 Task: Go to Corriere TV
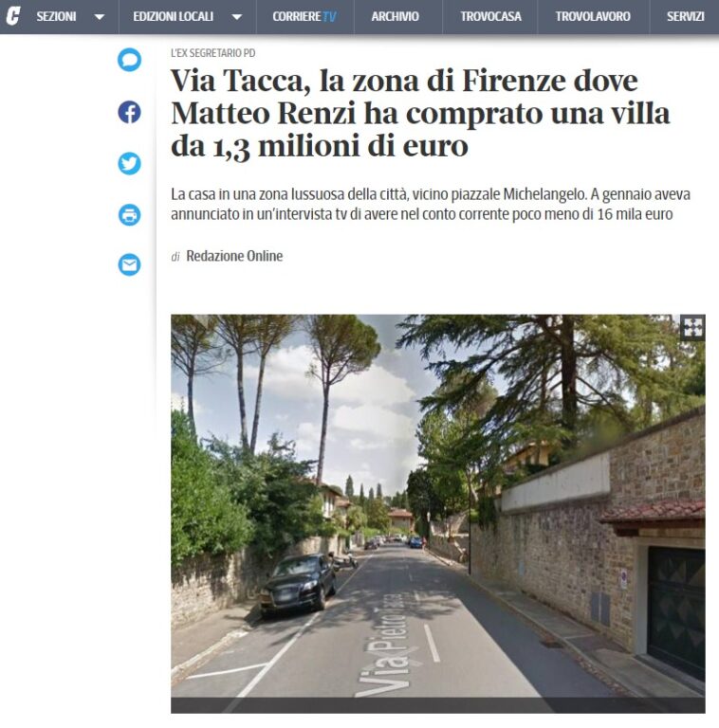[304, 17]
